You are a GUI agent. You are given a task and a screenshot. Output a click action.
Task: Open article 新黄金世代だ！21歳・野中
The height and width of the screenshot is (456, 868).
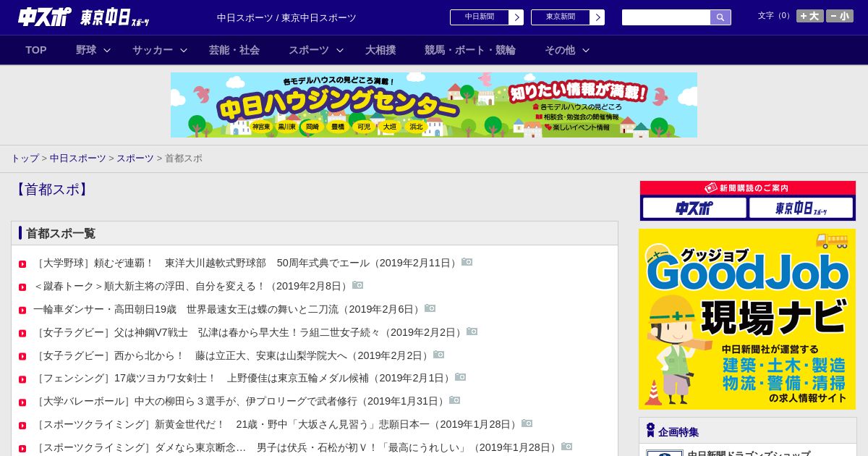coord(277,424)
